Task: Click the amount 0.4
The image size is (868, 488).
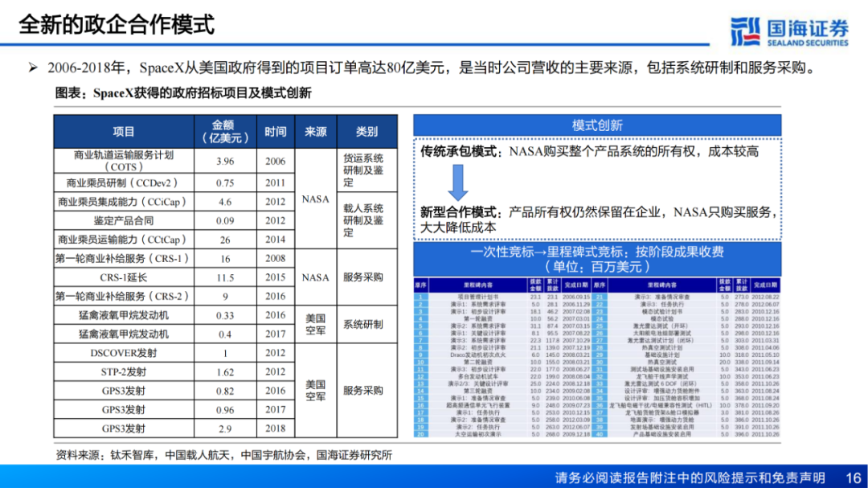Action: pos(225,334)
